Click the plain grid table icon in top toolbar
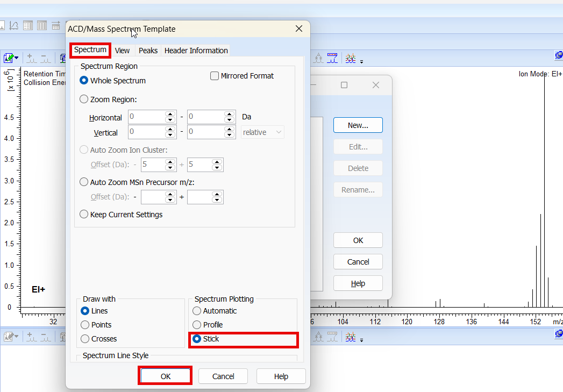Screen dimensions: 563x392 pyautogui.click(x=42, y=25)
